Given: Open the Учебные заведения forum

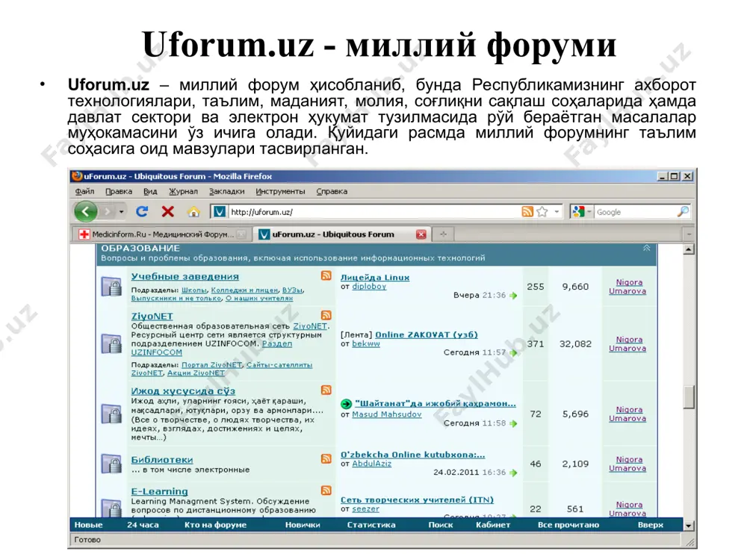Looking at the screenshot, I should (x=185, y=277).
